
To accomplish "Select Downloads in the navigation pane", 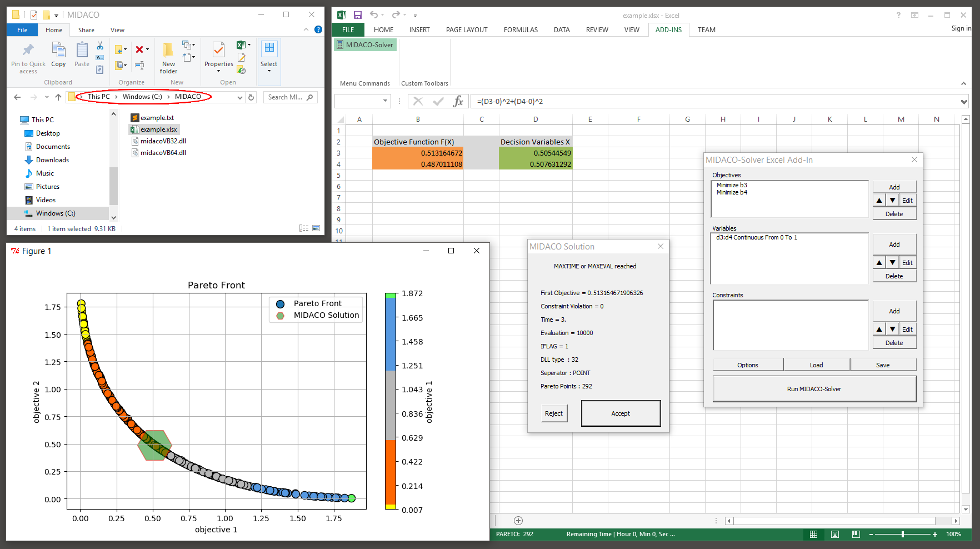I will pyautogui.click(x=52, y=160).
